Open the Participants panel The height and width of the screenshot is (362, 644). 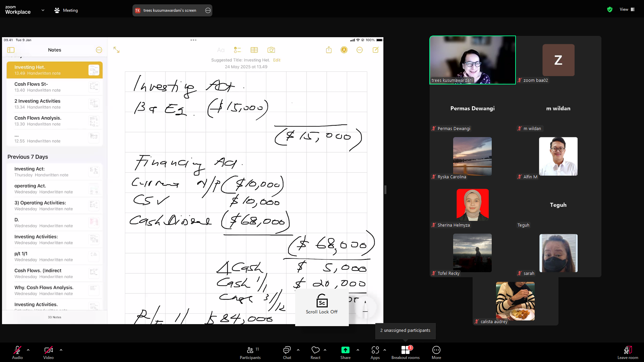(x=250, y=352)
